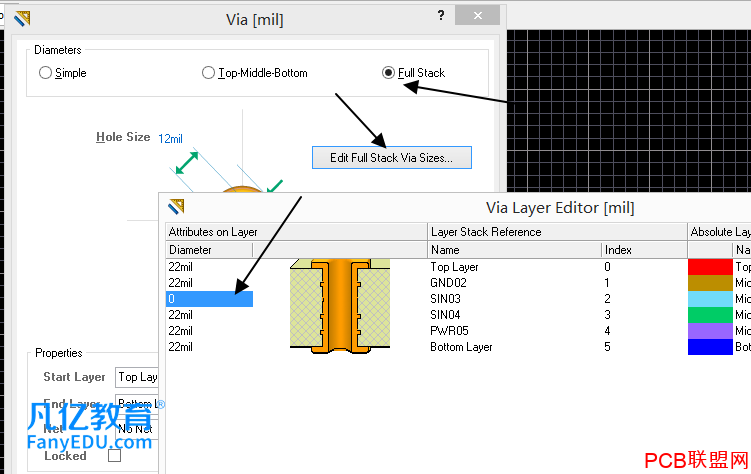This screenshot has width=751, height=474.
Task: Click index 5 cell of Bottom Layer
Action: point(607,347)
